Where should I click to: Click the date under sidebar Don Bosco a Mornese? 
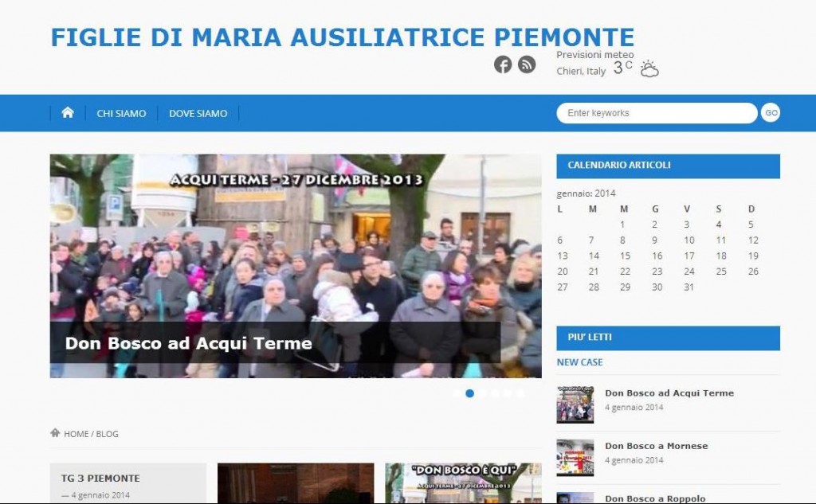tap(634, 460)
